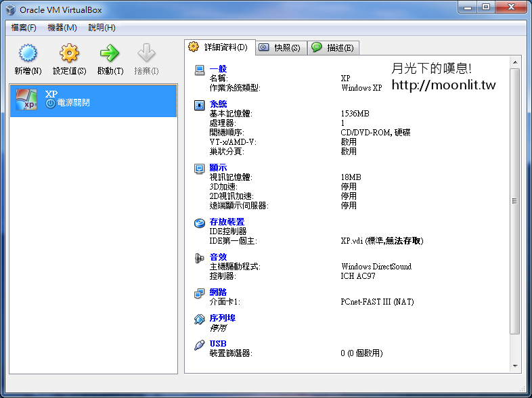Switch to the 快照(S) snapshots tab

tap(281, 48)
